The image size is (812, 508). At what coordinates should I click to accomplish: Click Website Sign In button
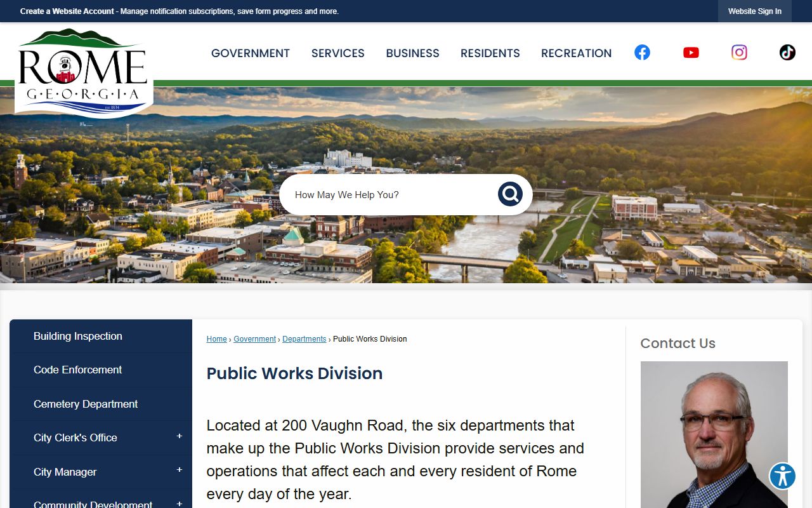(x=755, y=11)
